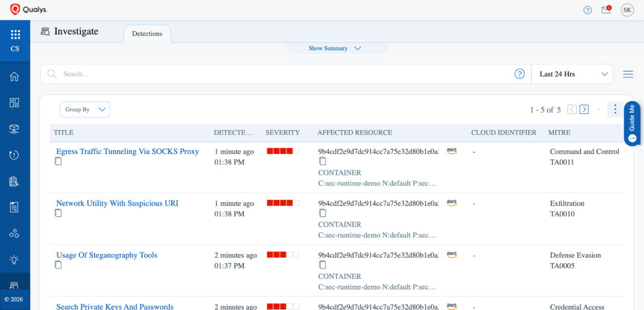
Task: Open the dashboard icon in sidebar
Action: [x=14, y=103]
